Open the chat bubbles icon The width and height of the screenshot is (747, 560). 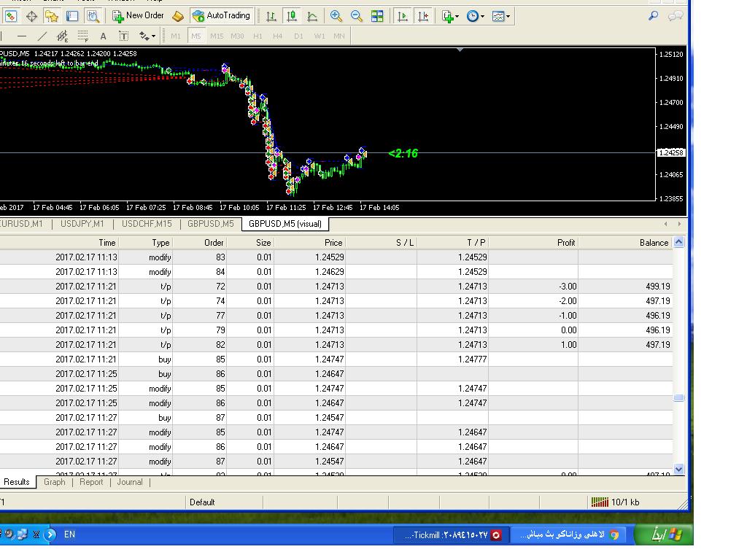[675, 16]
